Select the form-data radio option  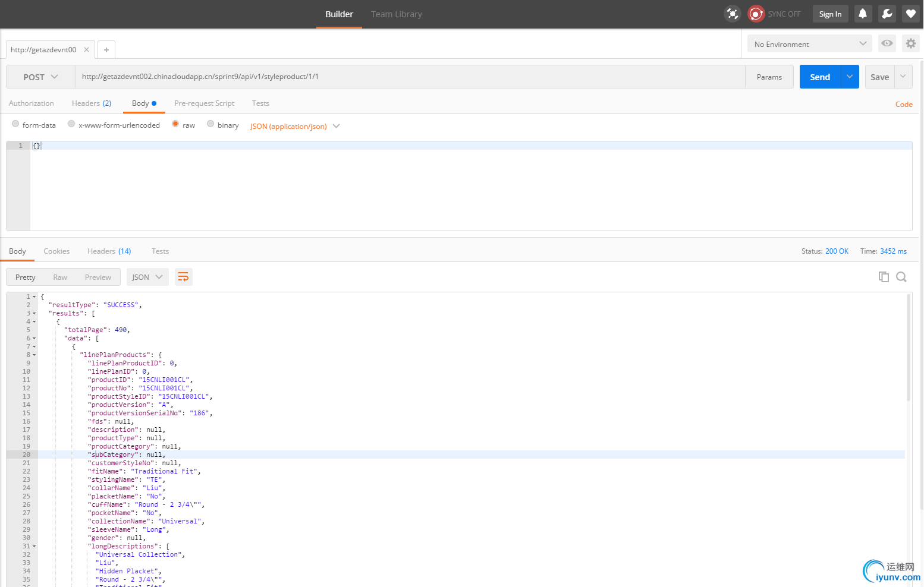click(15, 124)
